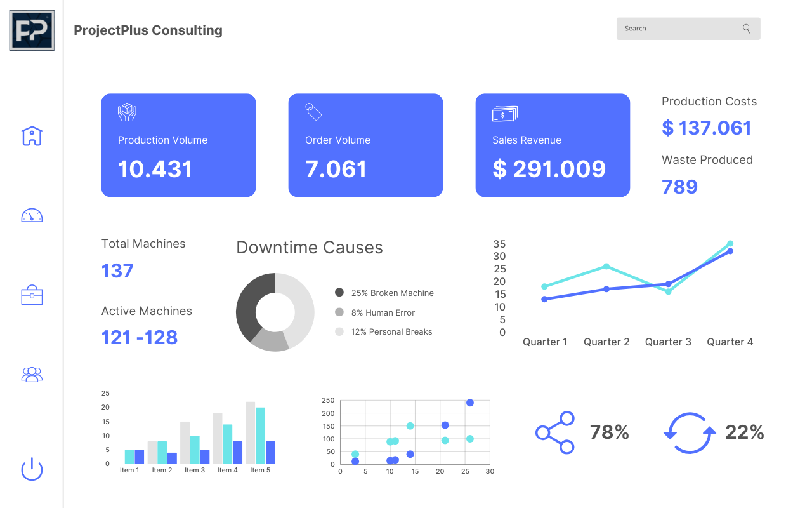Open the Production Volume card

(x=178, y=145)
